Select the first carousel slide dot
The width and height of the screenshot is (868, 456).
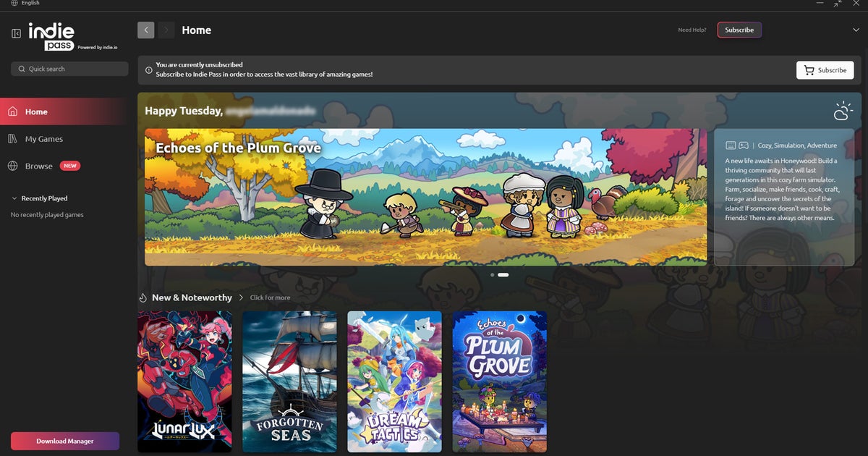pyautogui.click(x=493, y=275)
